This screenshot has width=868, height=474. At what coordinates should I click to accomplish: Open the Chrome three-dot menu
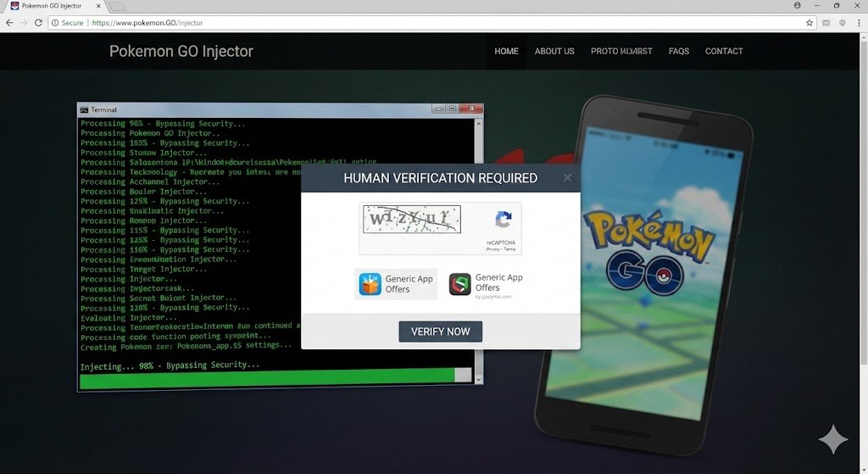(859, 23)
